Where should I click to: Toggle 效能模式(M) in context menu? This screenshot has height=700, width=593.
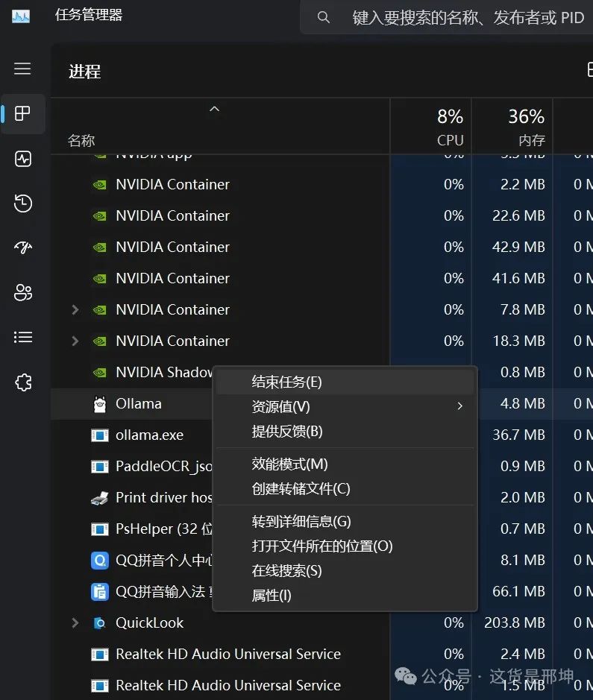click(345, 464)
